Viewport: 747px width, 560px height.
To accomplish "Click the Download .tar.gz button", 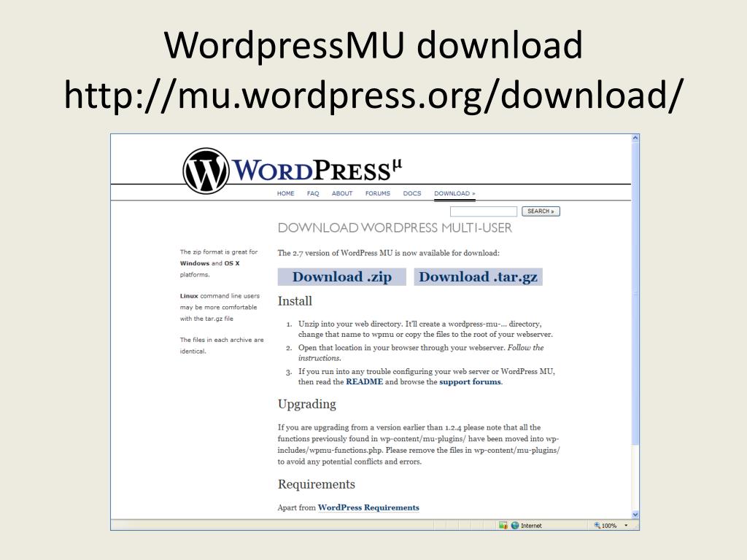I will pos(479,277).
